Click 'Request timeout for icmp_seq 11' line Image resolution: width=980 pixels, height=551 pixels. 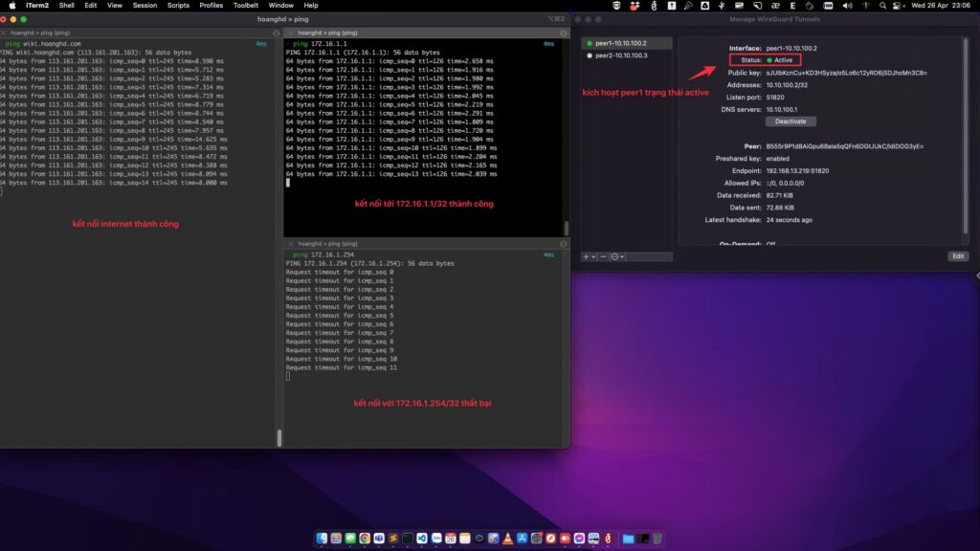342,367
